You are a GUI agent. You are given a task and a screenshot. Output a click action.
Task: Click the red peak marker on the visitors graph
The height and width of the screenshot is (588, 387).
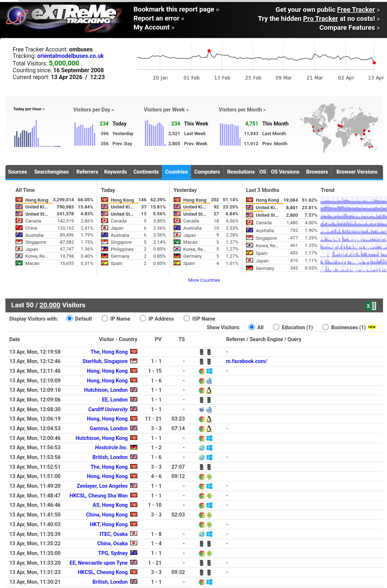(x=209, y=51)
